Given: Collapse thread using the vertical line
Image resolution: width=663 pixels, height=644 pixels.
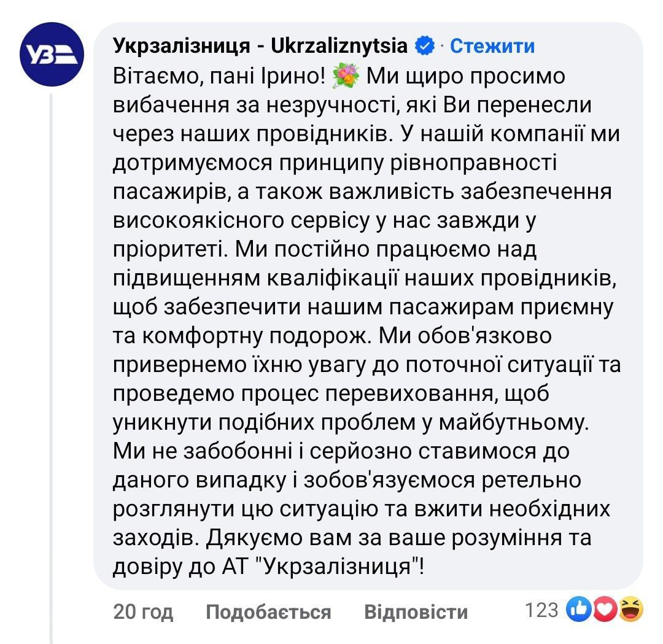Looking at the screenshot, I should tap(52, 368).
